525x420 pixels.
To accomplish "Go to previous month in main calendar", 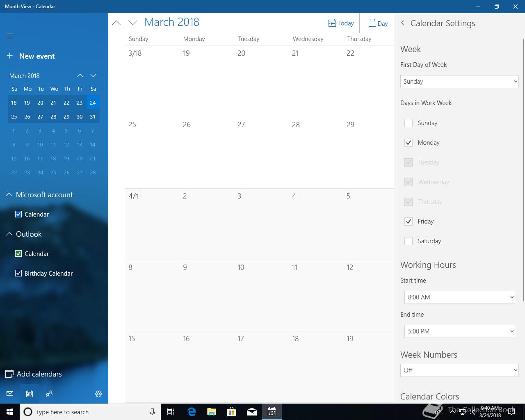I will [116, 23].
